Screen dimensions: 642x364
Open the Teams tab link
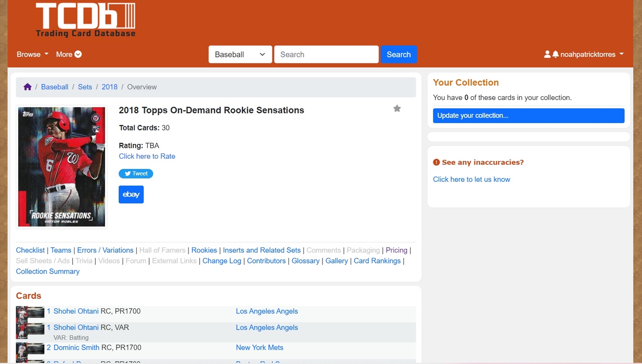pyautogui.click(x=61, y=250)
